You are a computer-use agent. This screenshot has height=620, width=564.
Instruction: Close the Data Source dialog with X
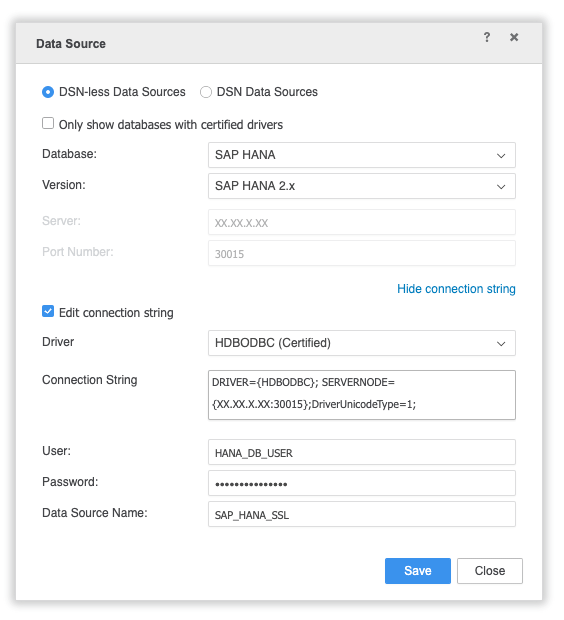[x=514, y=37]
